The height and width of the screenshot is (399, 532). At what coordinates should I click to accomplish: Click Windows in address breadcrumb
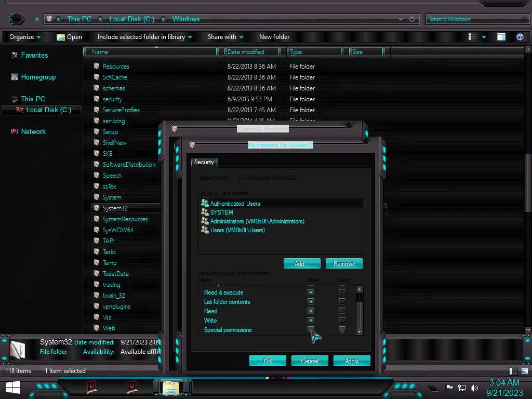tap(186, 19)
